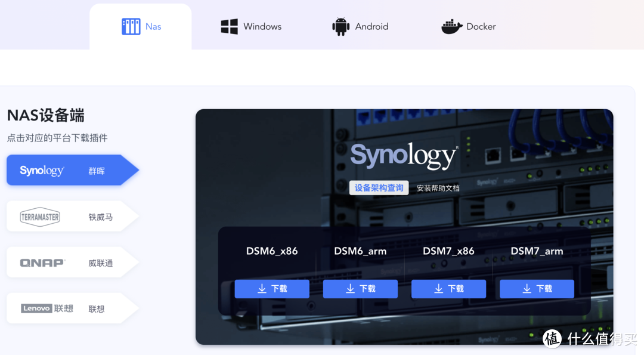This screenshot has height=355, width=644.
Task: Click the 点击对应的平台下载插件 subtitle
Action: click(57, 138)
